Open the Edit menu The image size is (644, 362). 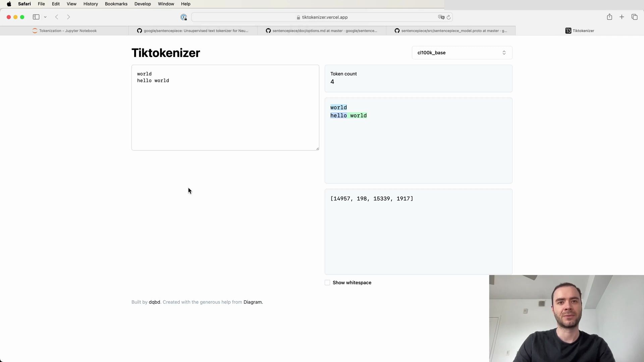(56, 4)
